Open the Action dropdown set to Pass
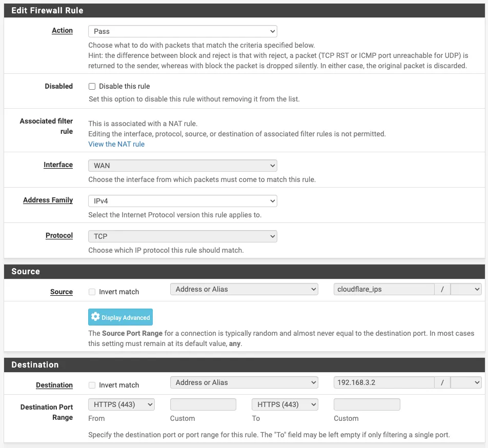The image size is (488, 448). coord(182,31)
